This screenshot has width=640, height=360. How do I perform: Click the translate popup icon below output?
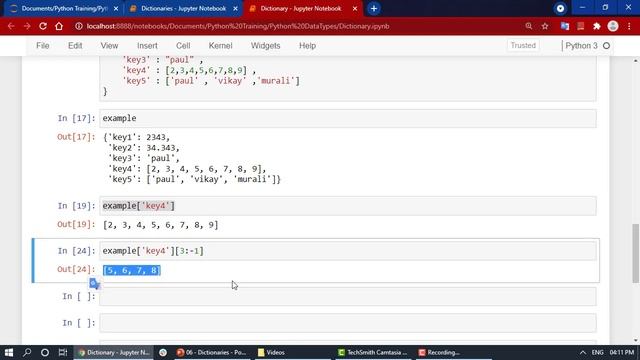(x=94, y=283)
